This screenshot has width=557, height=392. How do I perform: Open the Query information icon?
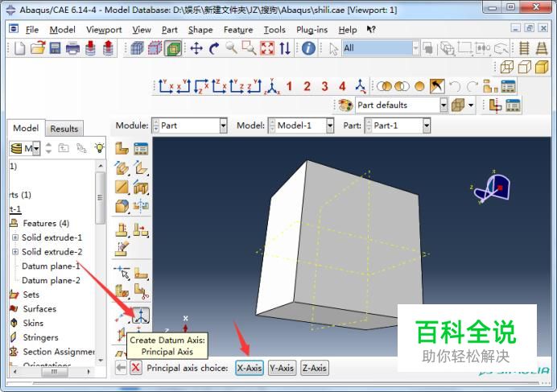tap(308, 48)
